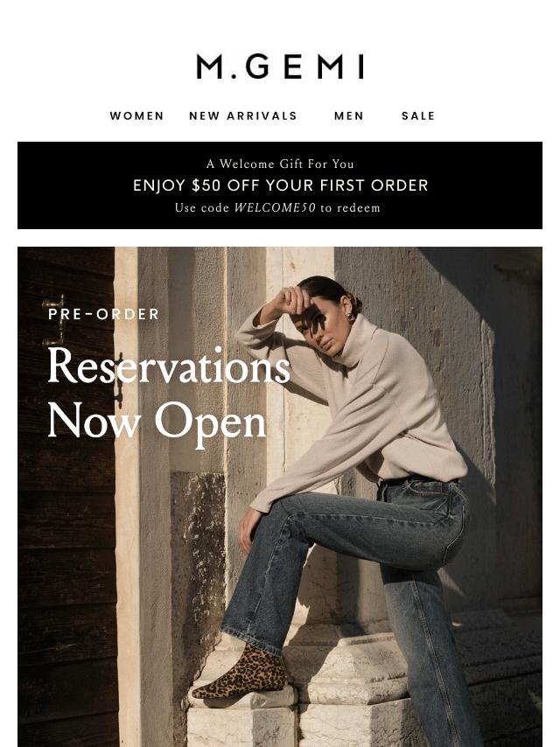Open the NEW ARRIVALS navigation link
This screenshot has height=747, width=560.
[243, 115]
